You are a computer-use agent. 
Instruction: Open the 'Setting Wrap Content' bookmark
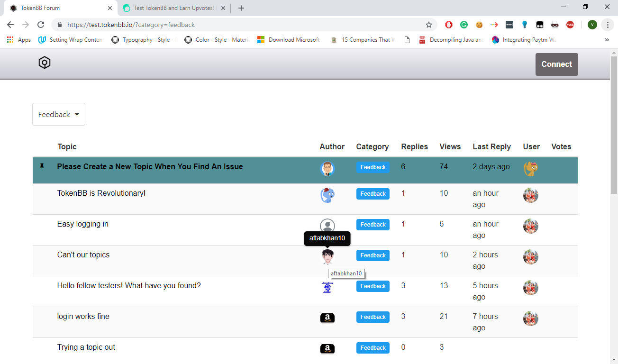click(x=71, y=40)
